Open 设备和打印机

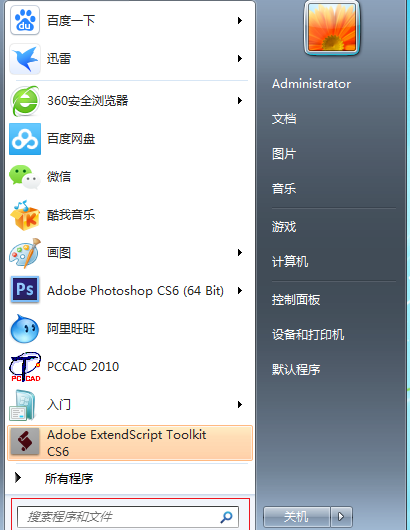308,335
